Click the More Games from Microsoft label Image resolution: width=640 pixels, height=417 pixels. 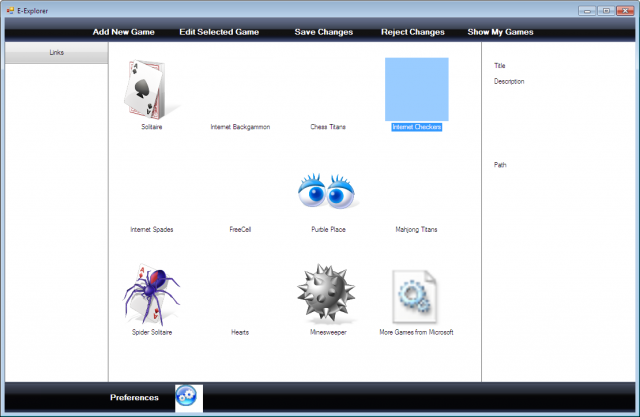[416, 333]
